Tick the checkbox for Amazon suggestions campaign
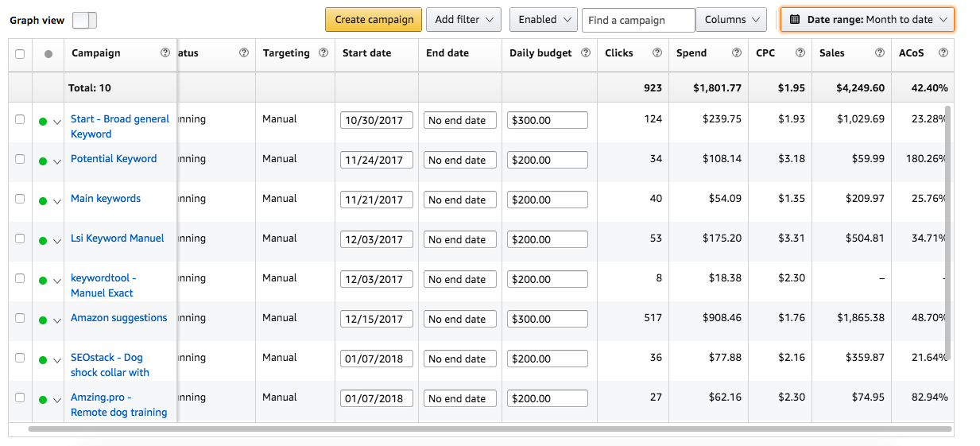 coord(20,318)
